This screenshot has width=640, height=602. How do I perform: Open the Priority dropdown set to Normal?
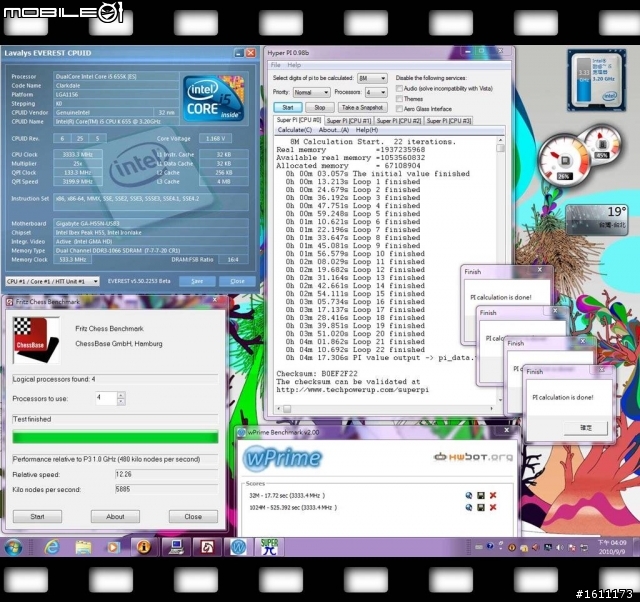coord(311,92)
